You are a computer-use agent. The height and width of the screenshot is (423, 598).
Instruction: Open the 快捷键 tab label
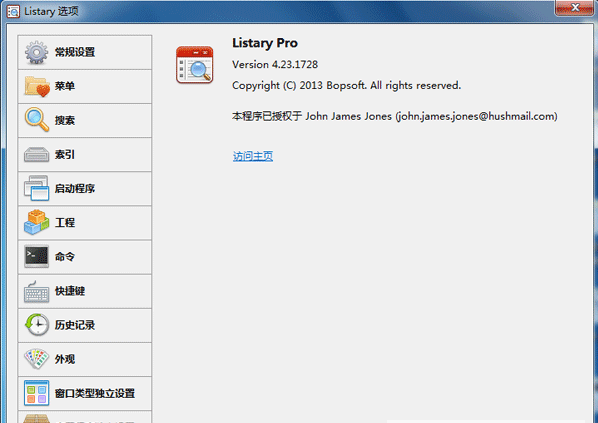70,291
